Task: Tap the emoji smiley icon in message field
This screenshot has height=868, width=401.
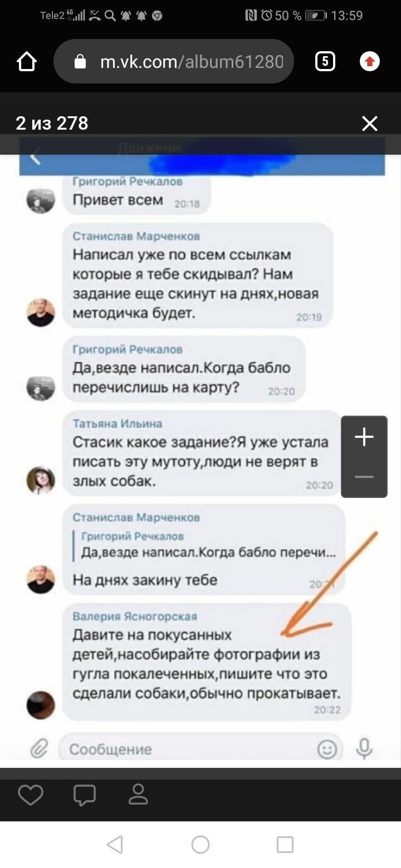Action: (x=327, y=749)
